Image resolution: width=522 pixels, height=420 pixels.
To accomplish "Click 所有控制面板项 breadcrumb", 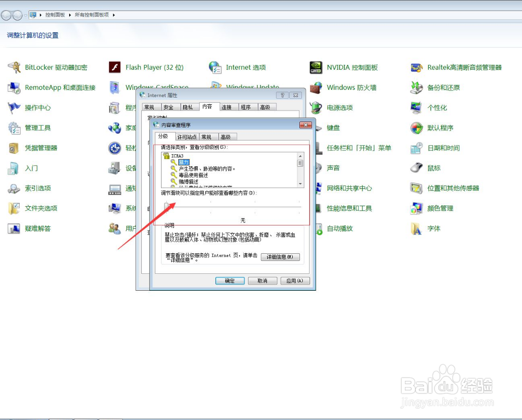I will 91,15.
